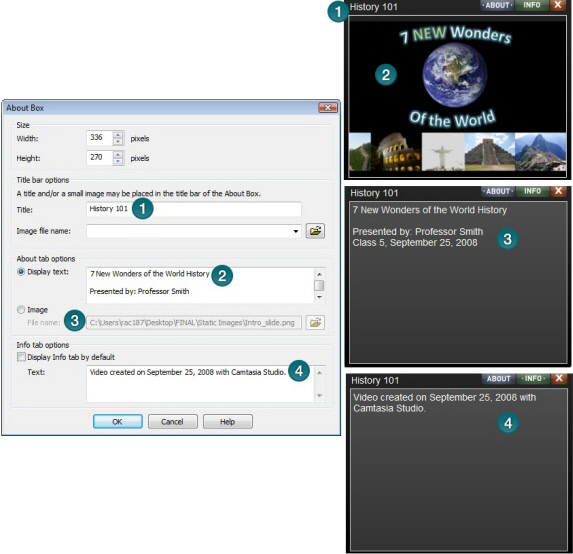Screen dimensions: 573x554
Task: Open the Image file name dropdown
Action: (x=295, y=231)
